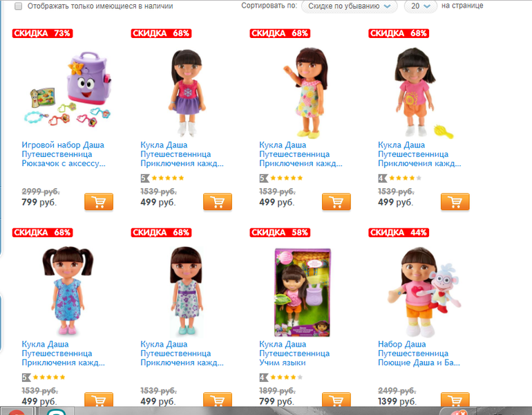Click the purple backpack product thumbnail
This screenshot has width=532, height=415.
[68, 90]
